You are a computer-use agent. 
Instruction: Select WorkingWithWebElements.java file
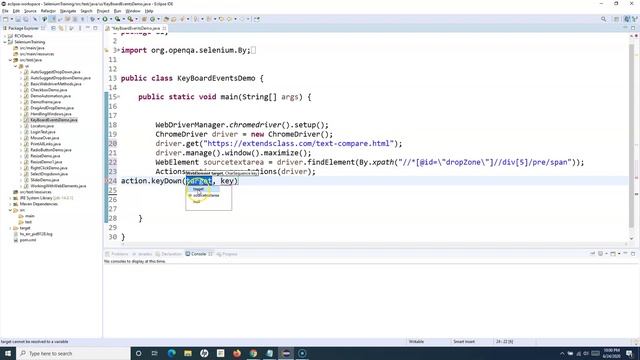[x=58, y=186]
